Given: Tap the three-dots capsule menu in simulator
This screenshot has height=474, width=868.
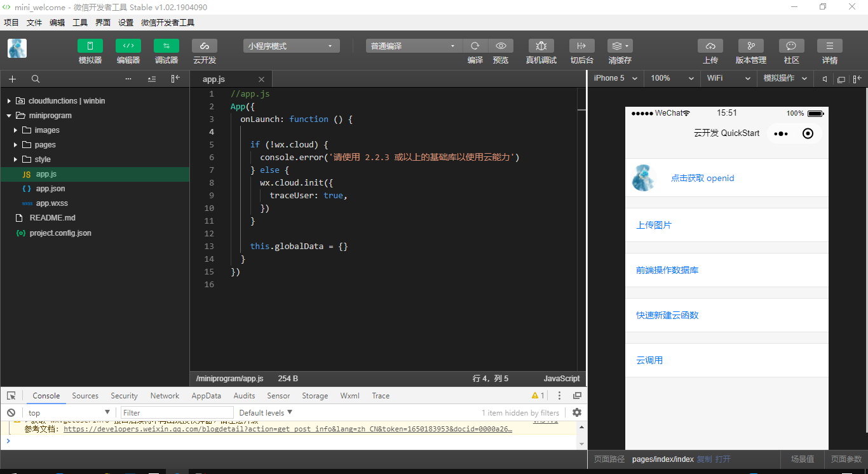Looking at the screenshot, I should click(782, 133).
